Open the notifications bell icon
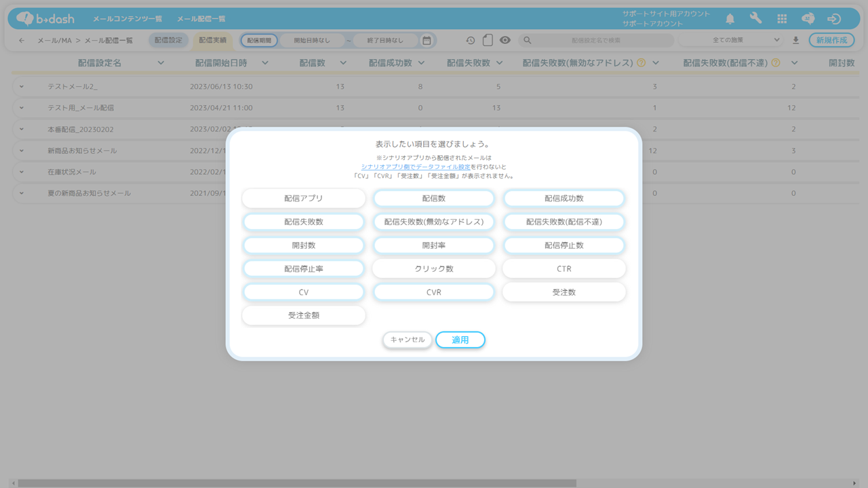Image resolution: width=868 pixels, height=488 pixels. 730,19
